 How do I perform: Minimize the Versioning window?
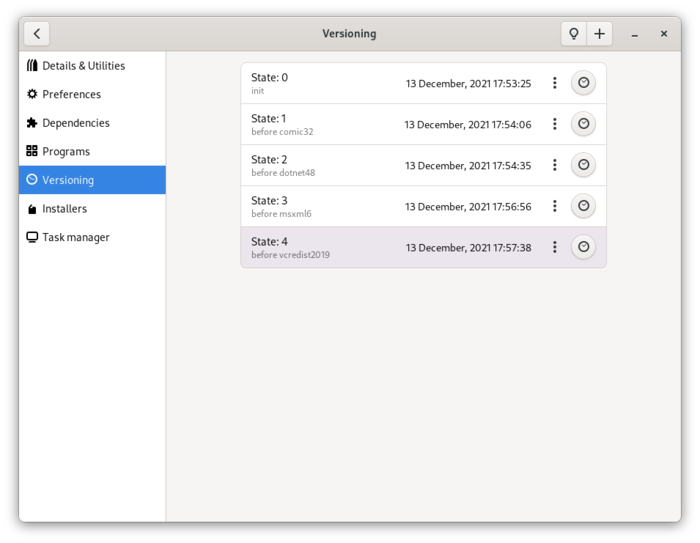click(635, 34)
